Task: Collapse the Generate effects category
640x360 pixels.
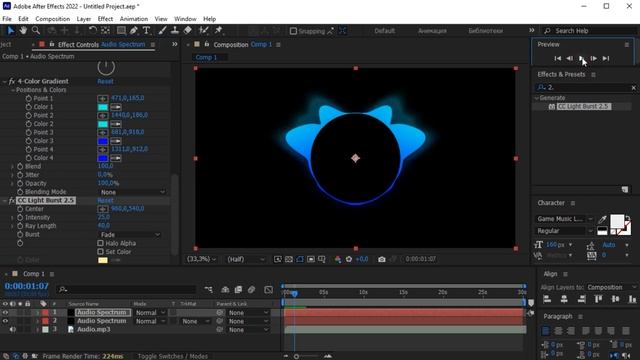Action: coord(537,98)
